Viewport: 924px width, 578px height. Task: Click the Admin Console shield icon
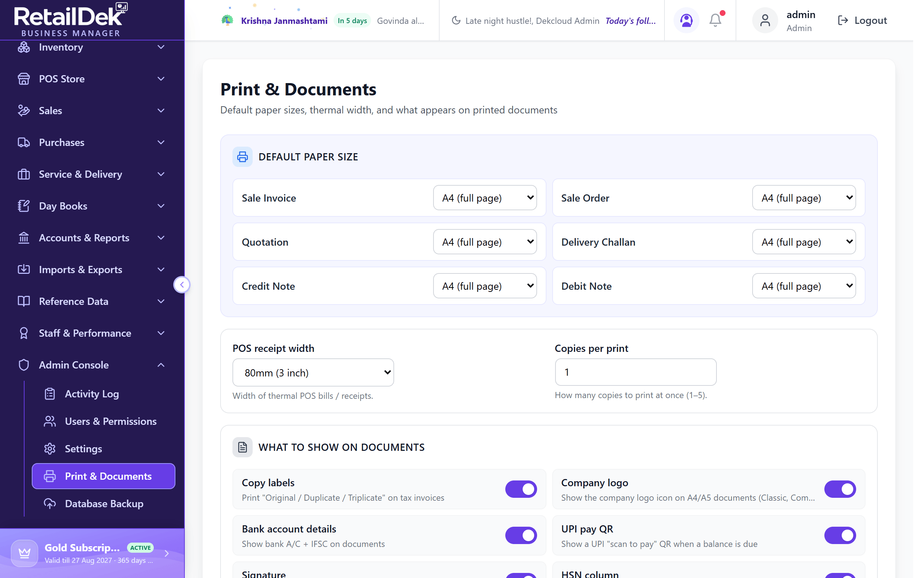[x=24, y=365]
